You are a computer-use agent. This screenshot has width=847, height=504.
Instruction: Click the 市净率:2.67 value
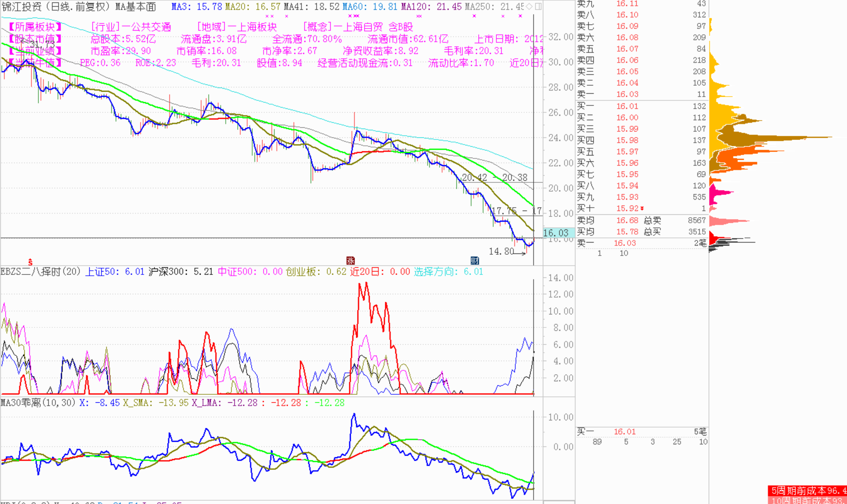(x=289, y=51)
